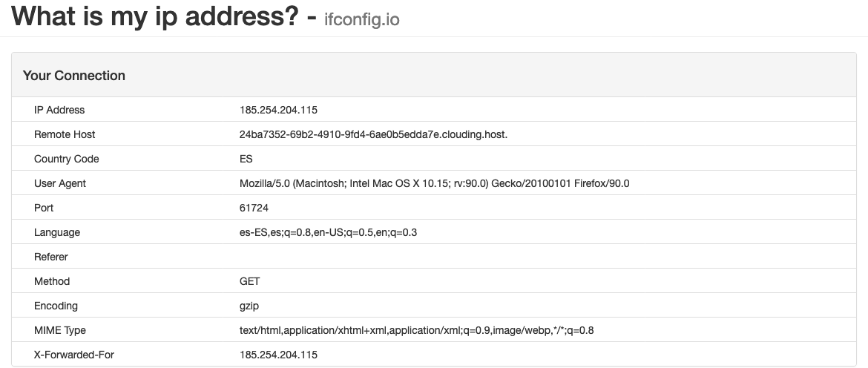Viewport: 868px width, 368px height.
Task: Click the port value 61724
Action: click(x=254, y=208)
